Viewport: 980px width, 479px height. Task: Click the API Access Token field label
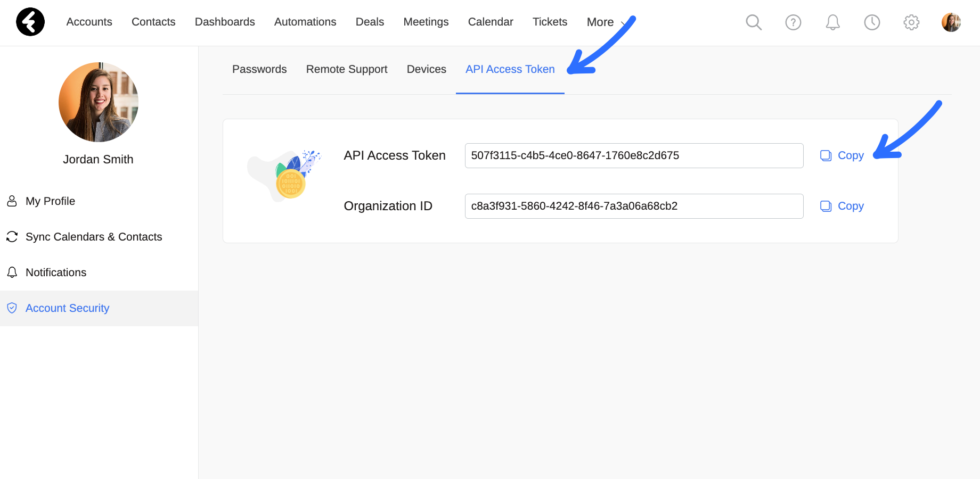(x=395, y=155)
